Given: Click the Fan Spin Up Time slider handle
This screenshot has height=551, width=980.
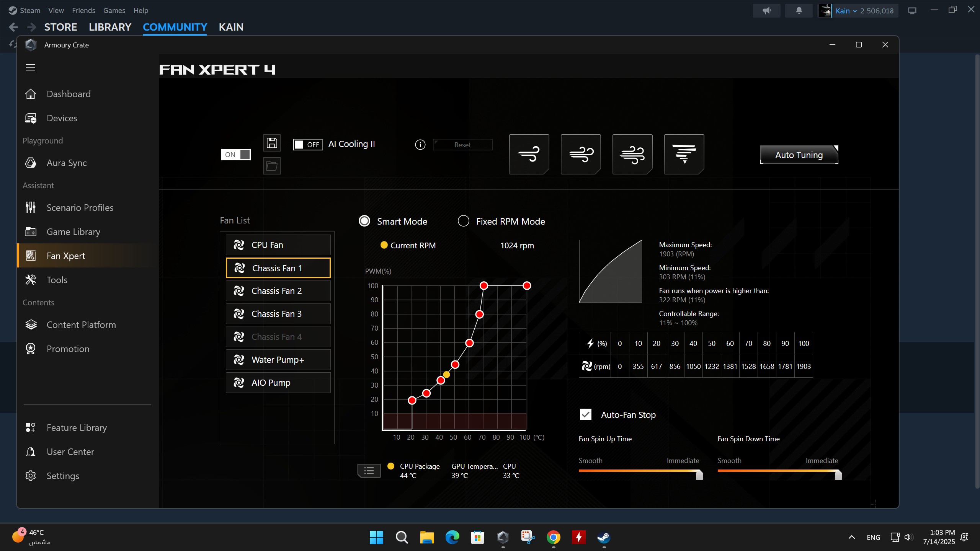Looking at the screenshot, I should pyautogui.click(x=699, y=475).
